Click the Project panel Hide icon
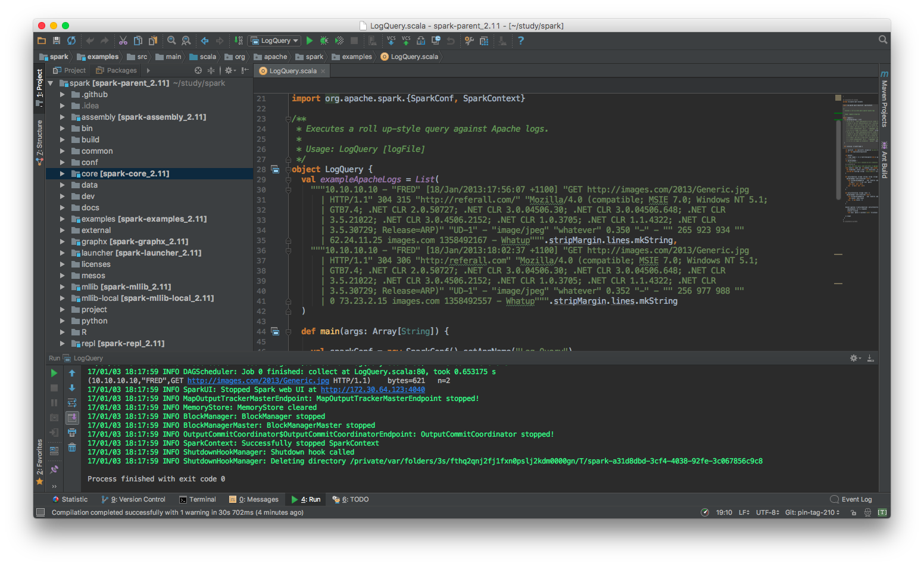Image resolution: width=924 pixels, height=566 pixels. [245, 70]
